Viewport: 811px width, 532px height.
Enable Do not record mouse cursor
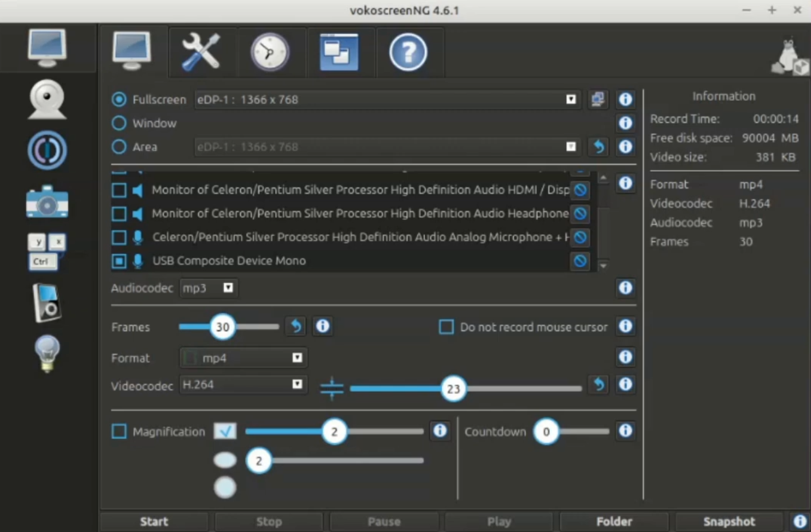point(446,327)
